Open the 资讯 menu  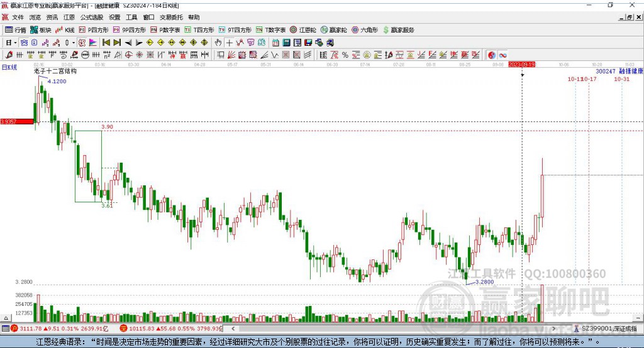[x=52, y=17]
